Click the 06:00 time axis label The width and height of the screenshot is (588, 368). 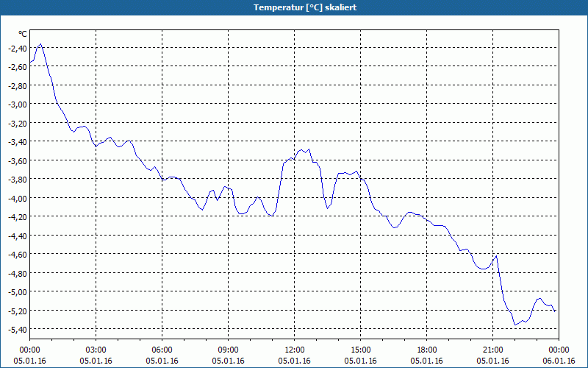pyautogui.click(x=162, y=350)
